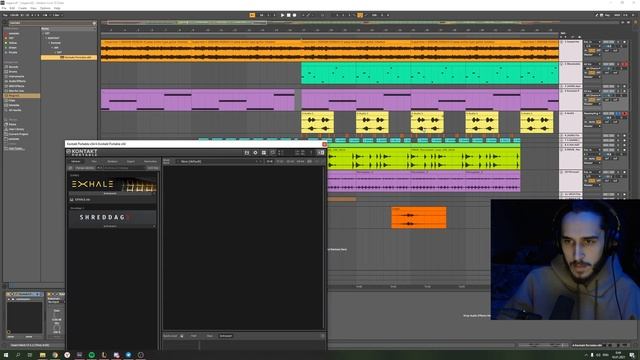Screen dimensions: 640x360
Task: Stop playback with the transport Stop button
Action: [288, 15]
